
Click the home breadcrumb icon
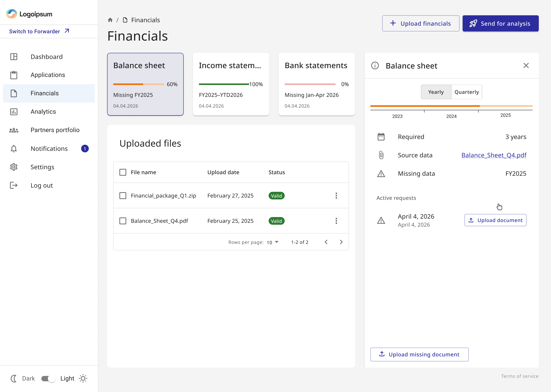pos(110,20)
